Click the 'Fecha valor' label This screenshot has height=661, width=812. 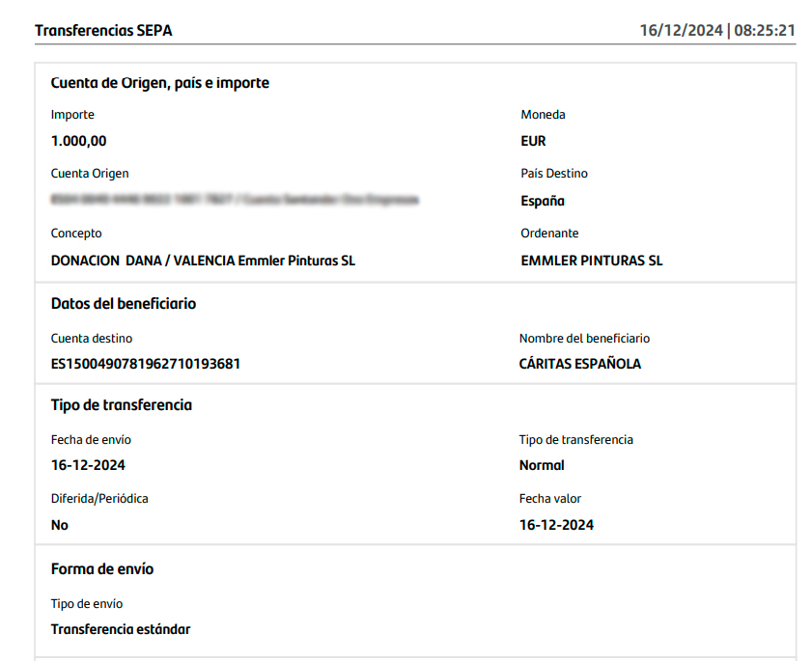pos(550,499)
